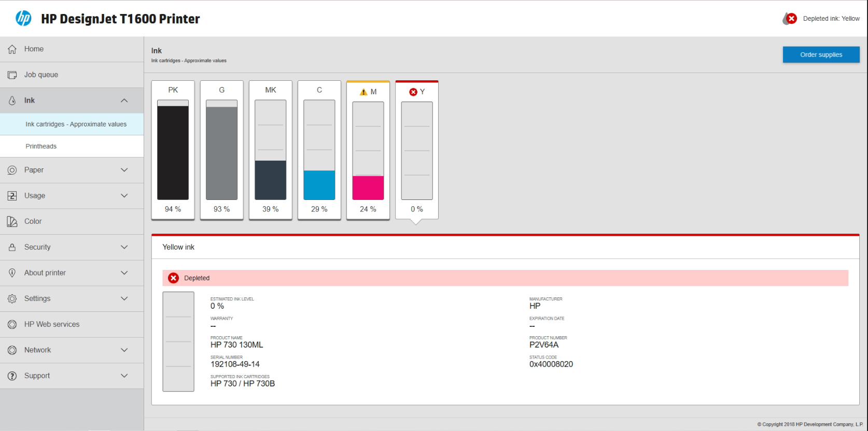
Task: Click the Usage counter icon
Action: 12,196
